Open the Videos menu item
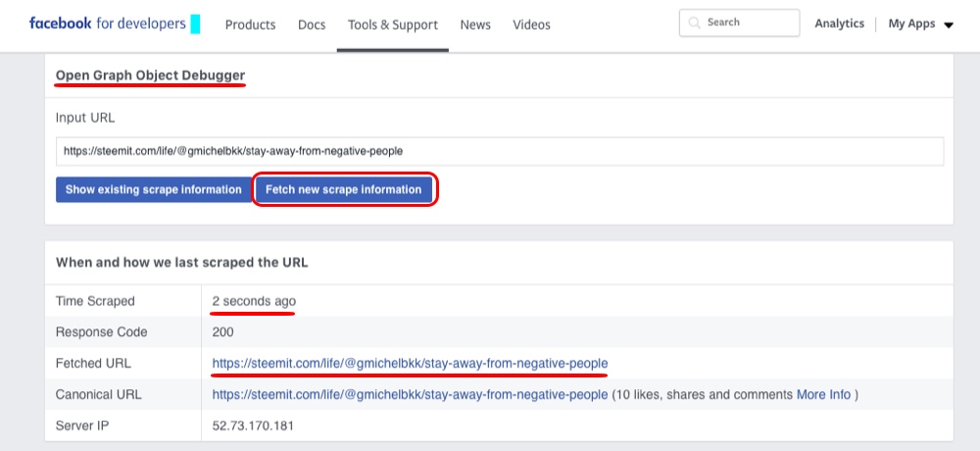Image resolution: width=980 pixels, height=451 pixels. [x=531, y=25]
